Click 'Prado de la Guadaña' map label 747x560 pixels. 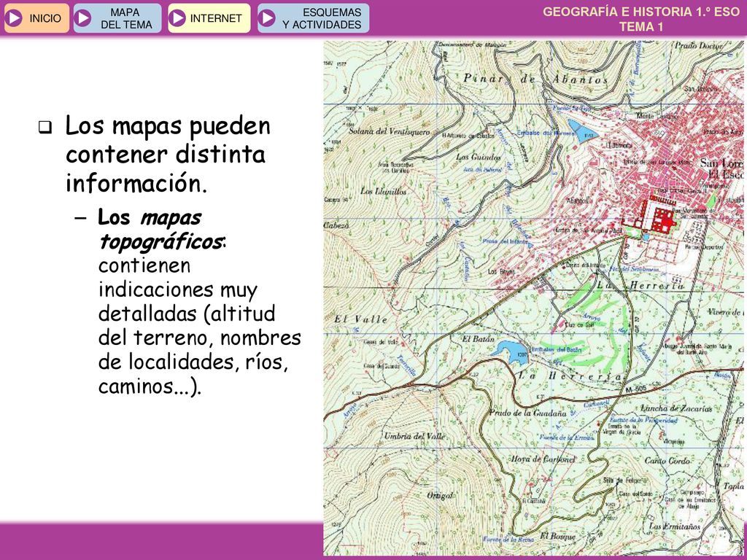tap(528, 413)
